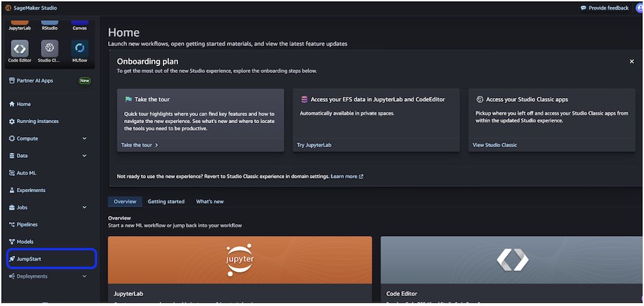Click the Data database icon in the sidebar
Image resolution: width=644 pixels, height=306 pixels.
pyautogui.click(x=12, y=156)
